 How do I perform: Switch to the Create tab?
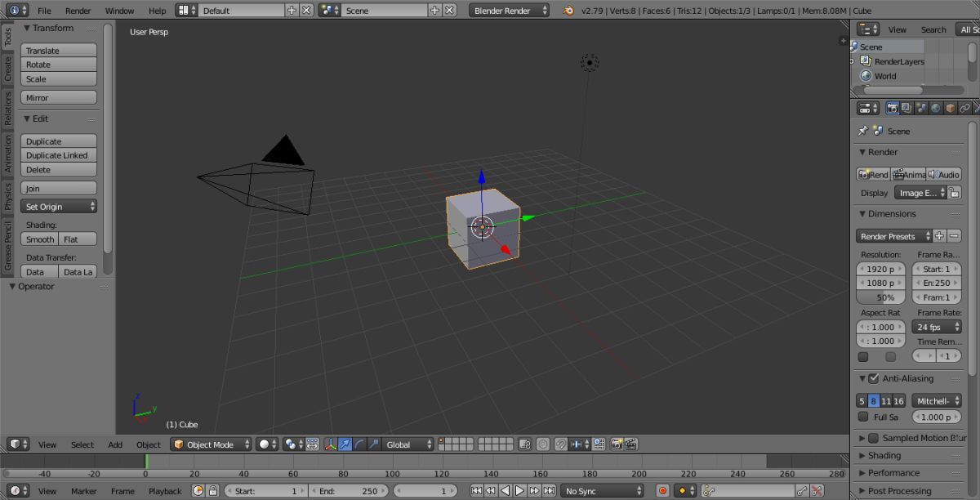click(x=8, y=69)
